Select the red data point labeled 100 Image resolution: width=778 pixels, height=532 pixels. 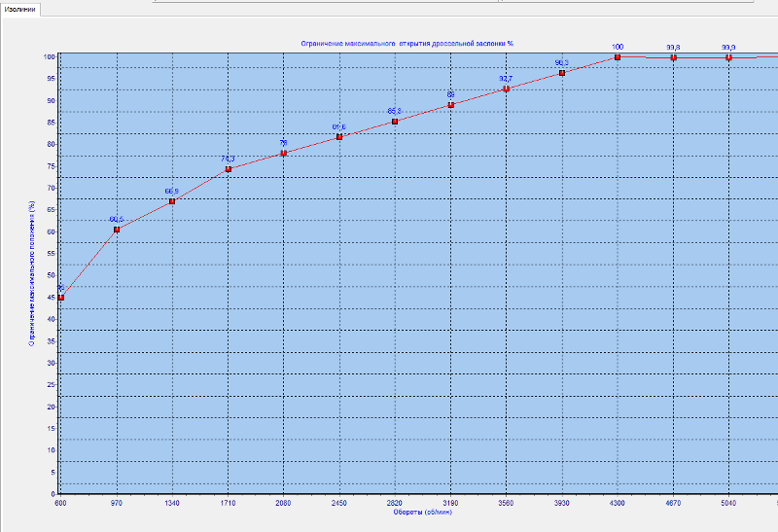tap(618, 57)
